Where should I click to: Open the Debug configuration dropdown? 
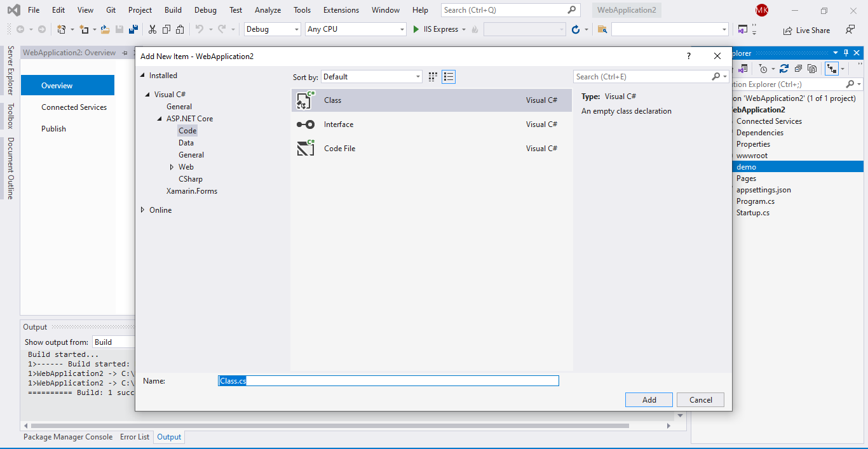[x=271, y=29]
